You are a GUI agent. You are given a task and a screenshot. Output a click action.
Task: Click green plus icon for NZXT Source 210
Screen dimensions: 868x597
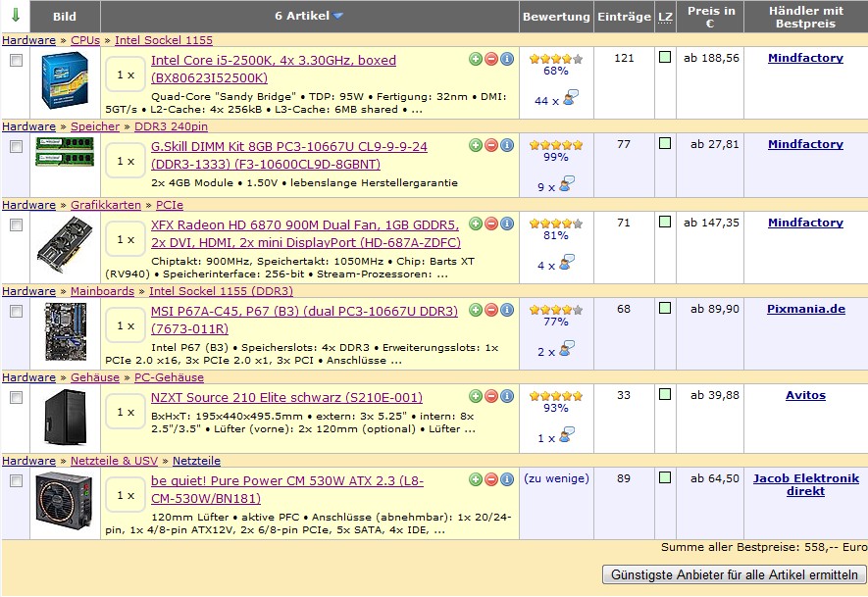pos(476,396)
